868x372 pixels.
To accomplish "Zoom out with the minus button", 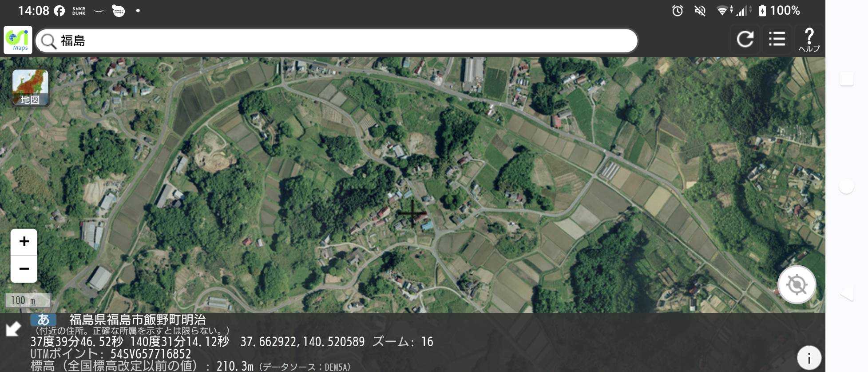I will click(x=24, y=269).
